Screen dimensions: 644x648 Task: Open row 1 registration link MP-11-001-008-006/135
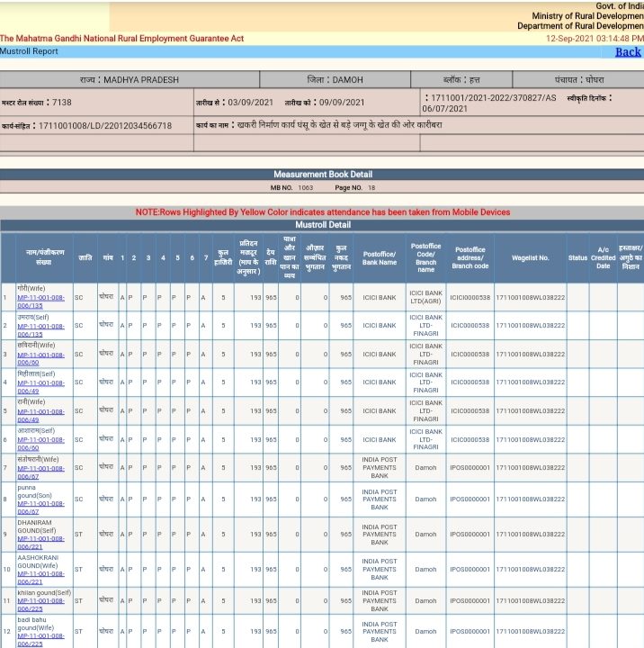click(40, 301)
